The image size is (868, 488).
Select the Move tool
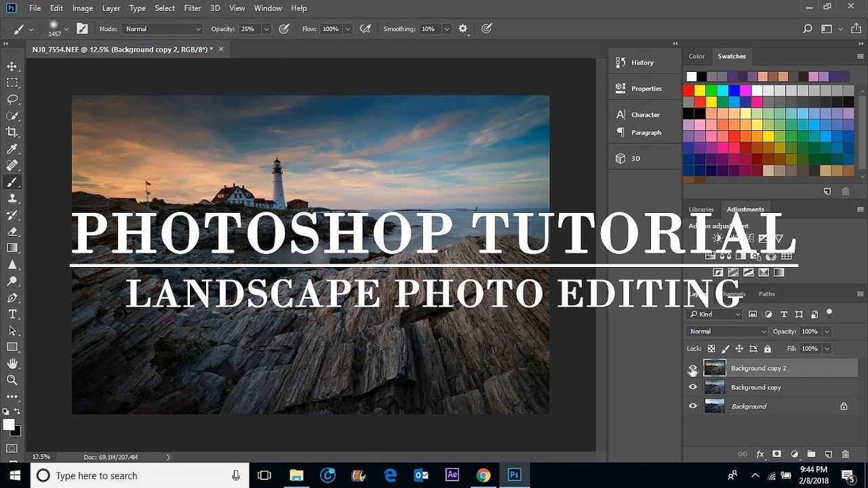tap(12, 66)
